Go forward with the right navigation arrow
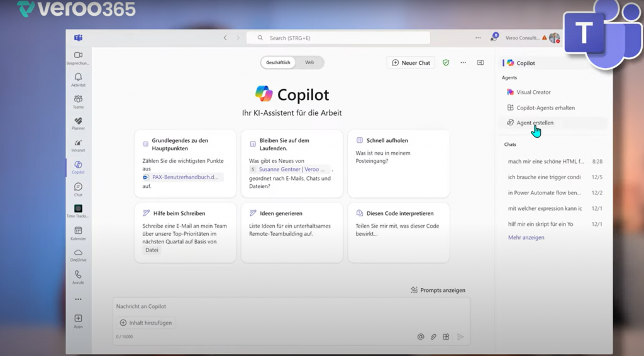Screen dimensions: 644x356 pos(238,38)
